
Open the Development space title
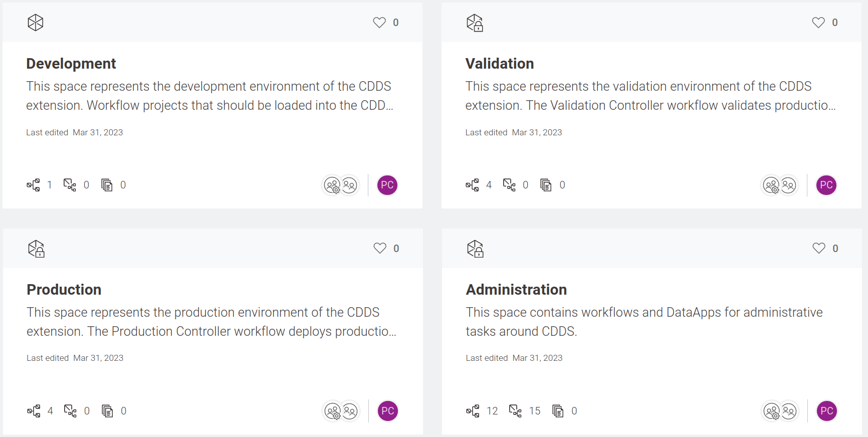point(71,64)
